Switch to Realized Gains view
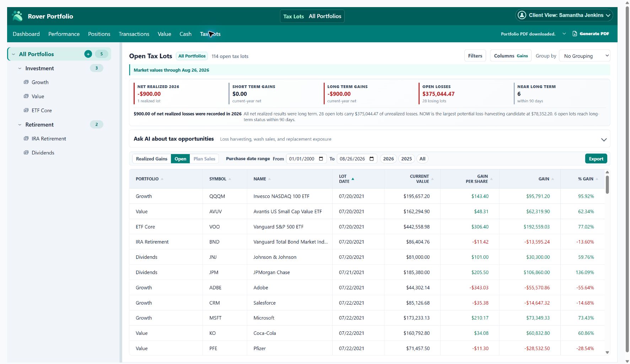The height and width of the screenshot is (364, 630). pos(151,159)
